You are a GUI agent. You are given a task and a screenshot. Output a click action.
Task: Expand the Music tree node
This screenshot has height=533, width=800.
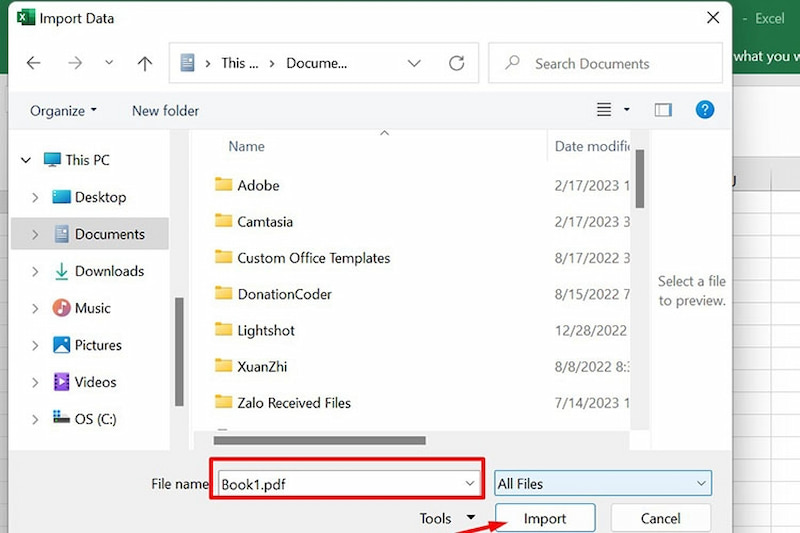tap(35, 309)
